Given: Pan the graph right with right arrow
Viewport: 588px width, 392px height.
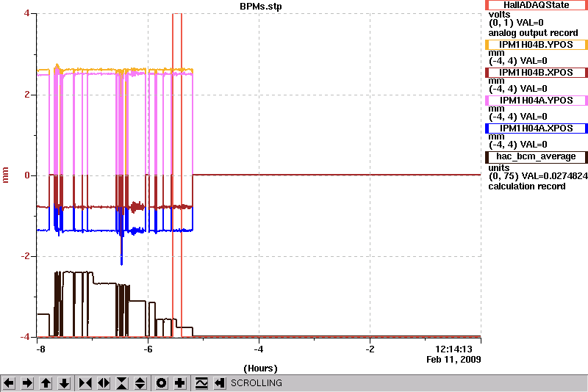Looking at the screenshot, I should pos(27,383).
